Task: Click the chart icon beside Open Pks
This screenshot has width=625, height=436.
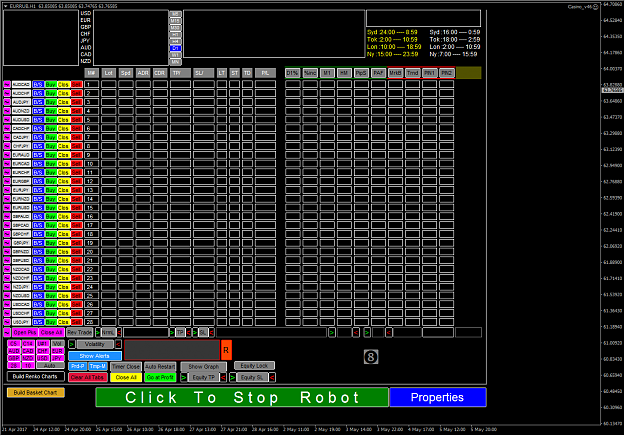Action: tap(7, 332)
